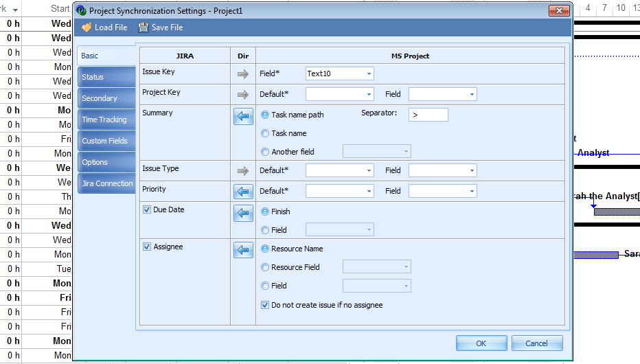This screenshot has height=364, width=640.
Task: Toggle Priority direction arrow
Action: tap(243, 191)
